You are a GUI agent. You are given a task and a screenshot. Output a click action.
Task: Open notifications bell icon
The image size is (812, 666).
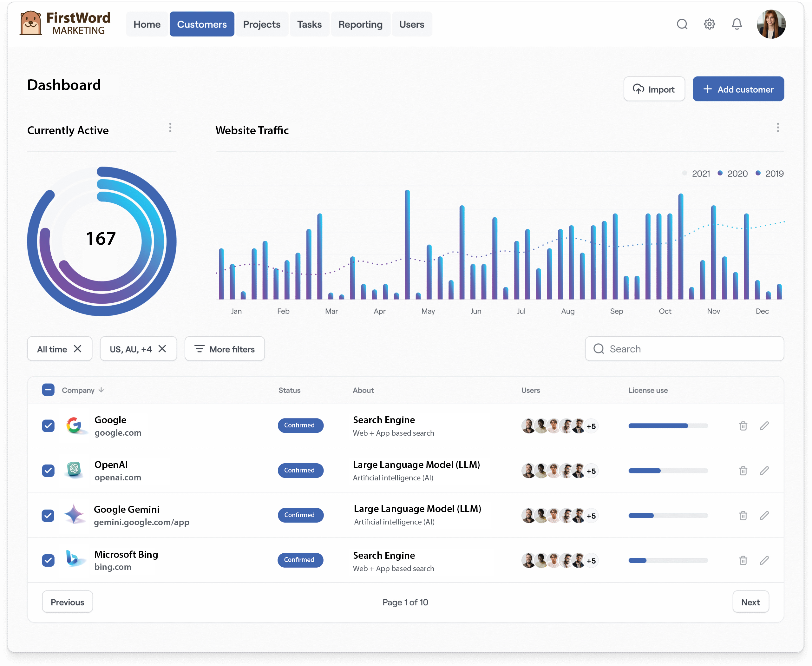(x=737, y=24)
